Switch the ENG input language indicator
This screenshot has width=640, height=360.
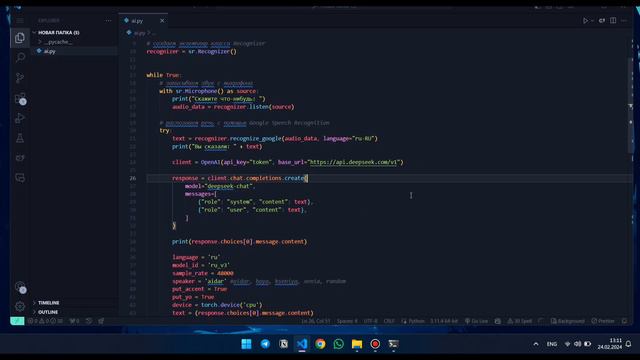coord(552,344)
